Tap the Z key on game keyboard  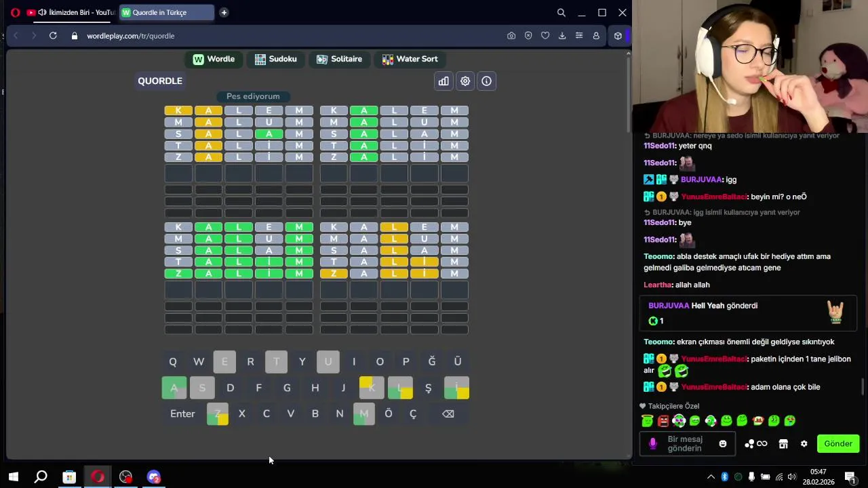point(218,413)
